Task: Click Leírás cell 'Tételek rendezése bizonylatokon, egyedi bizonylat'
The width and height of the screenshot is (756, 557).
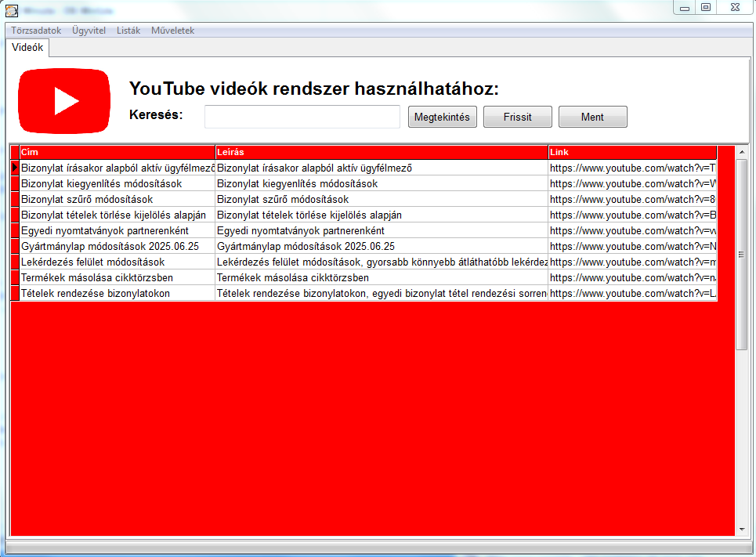Action: 382,293
